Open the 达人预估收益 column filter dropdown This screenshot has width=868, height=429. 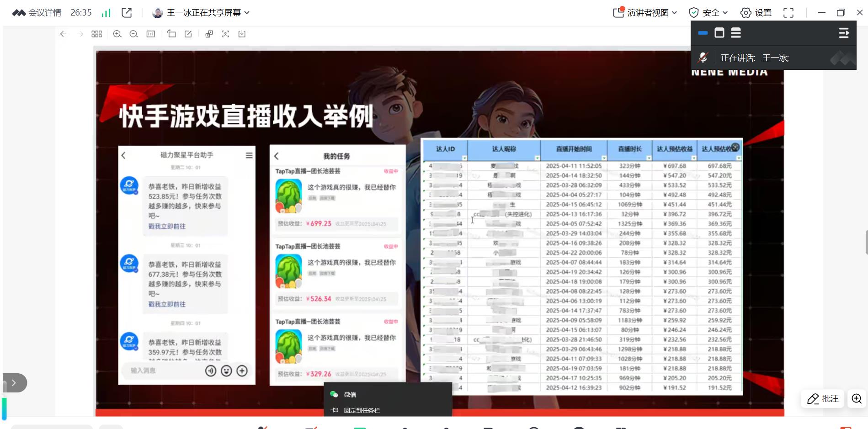[694, 158]
